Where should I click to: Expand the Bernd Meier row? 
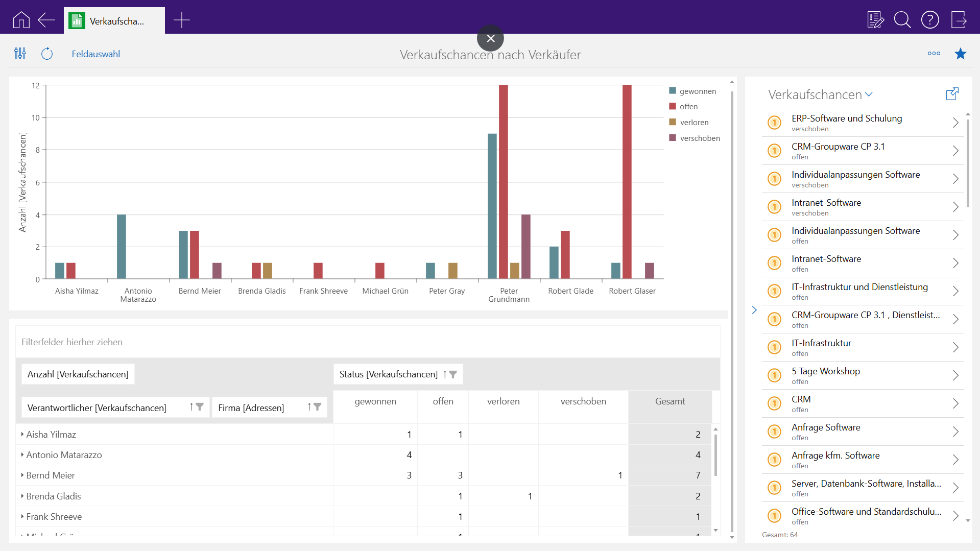(x=22, y=475)
